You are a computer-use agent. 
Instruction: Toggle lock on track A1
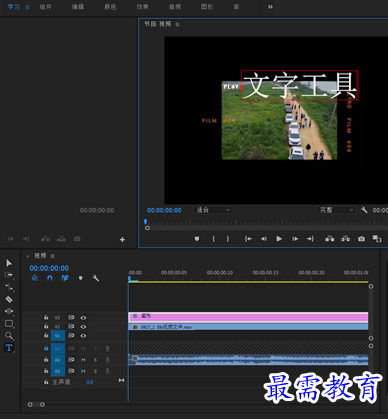tap(46, 348)
